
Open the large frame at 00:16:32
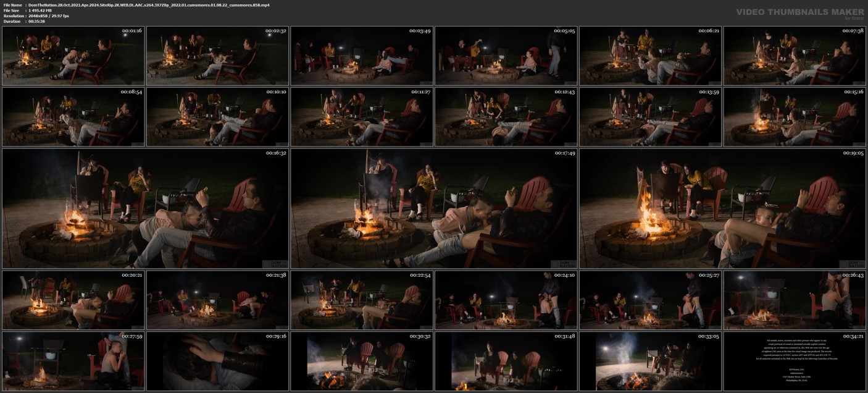(x=145, y=208)
